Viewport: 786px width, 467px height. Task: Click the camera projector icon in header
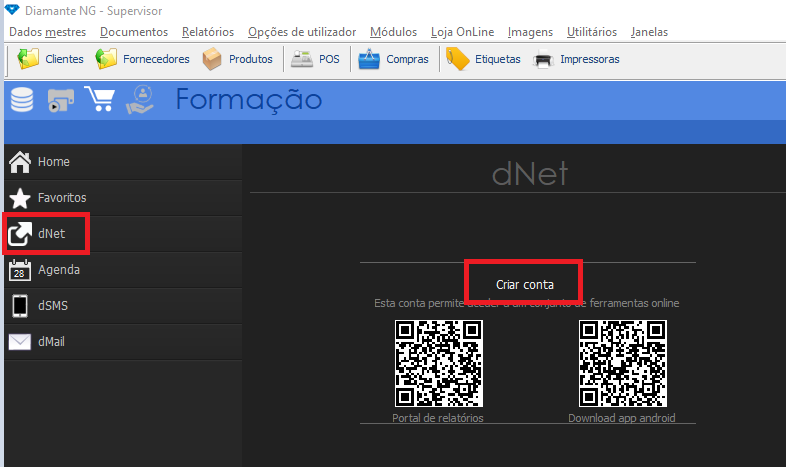point(61,101)
